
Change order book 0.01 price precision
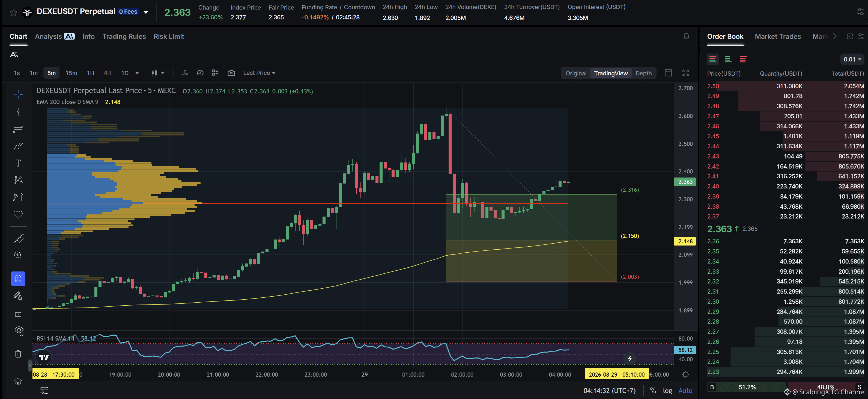(x=852, y=59)
